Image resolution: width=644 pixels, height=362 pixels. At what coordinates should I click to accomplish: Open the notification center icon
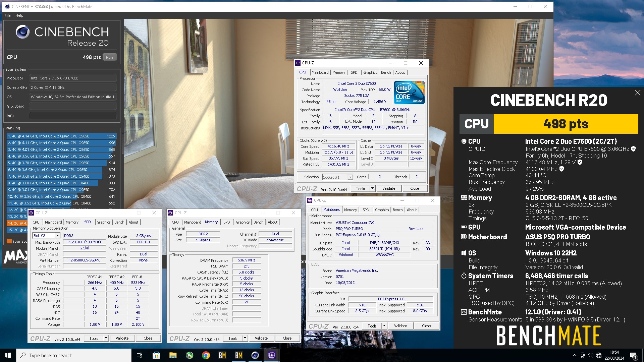coord(633,355)
